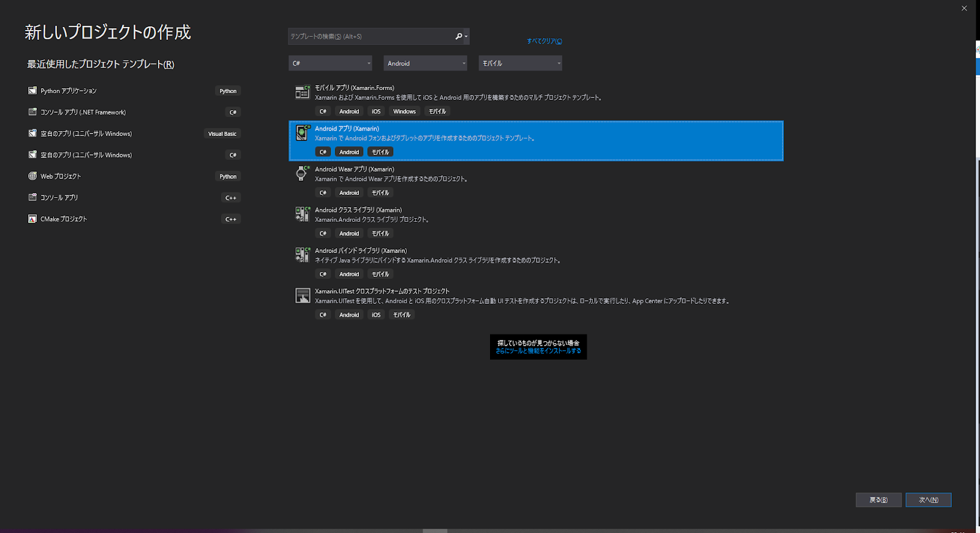Click the Android Wear watch icon
980x533 pixels.
pyautogui.click(x=302, y=173)
